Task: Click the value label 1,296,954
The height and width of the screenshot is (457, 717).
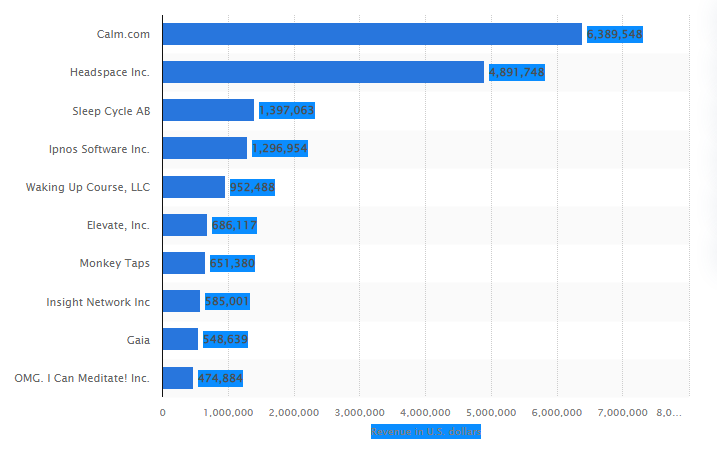Action: [280, 148]
